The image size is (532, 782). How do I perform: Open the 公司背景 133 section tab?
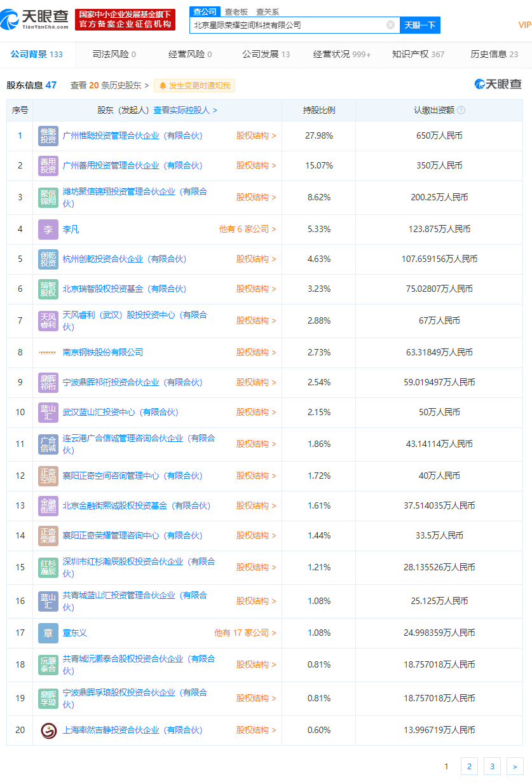37,54
